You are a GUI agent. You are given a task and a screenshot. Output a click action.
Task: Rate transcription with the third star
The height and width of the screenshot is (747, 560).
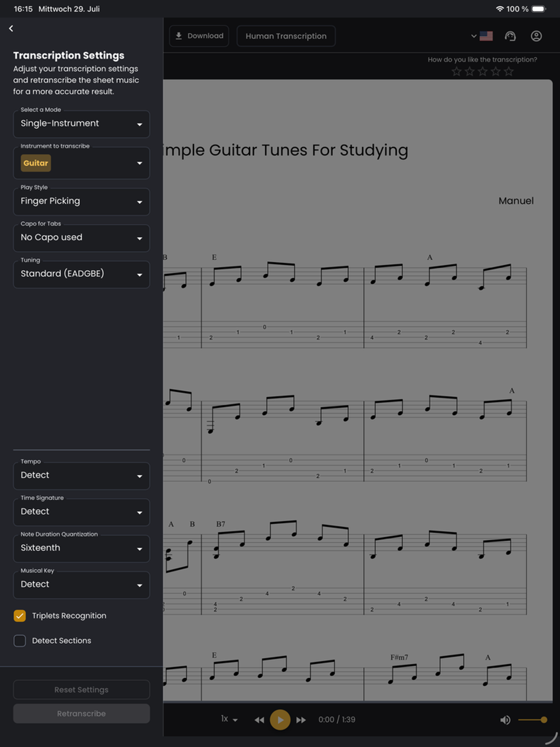coord(483,72)
